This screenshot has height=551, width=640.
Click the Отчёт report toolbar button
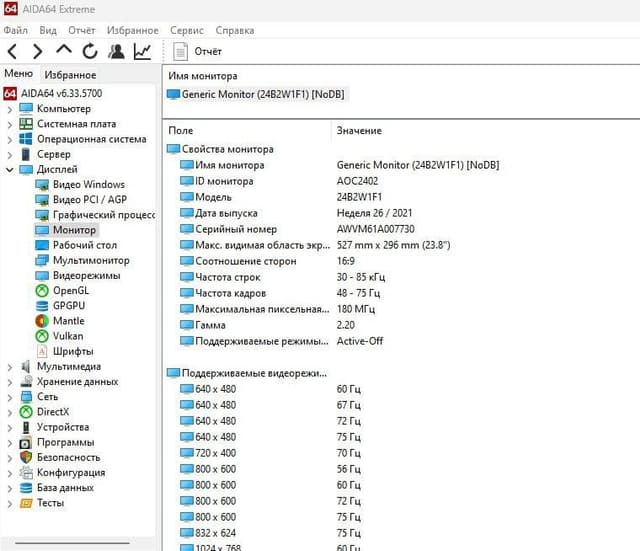pos(198,51)
